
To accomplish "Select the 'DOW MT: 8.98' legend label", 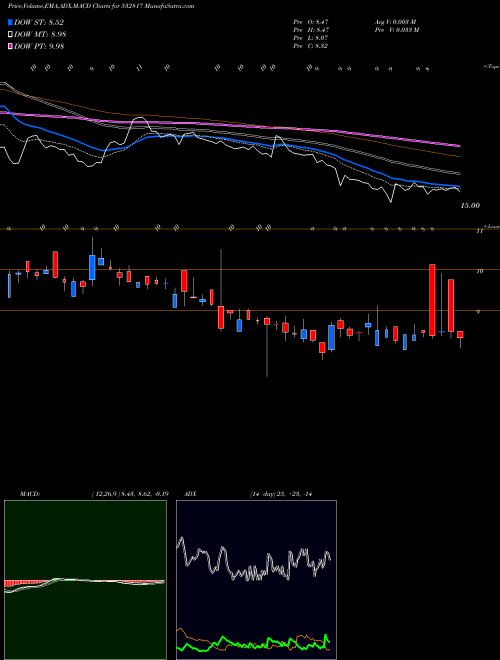I will (40, 35).
